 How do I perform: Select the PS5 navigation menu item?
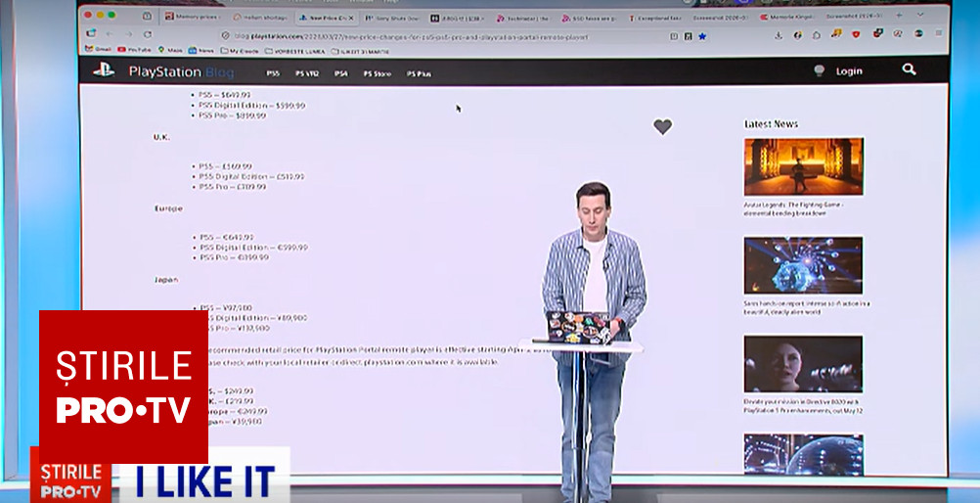[273, 73]
